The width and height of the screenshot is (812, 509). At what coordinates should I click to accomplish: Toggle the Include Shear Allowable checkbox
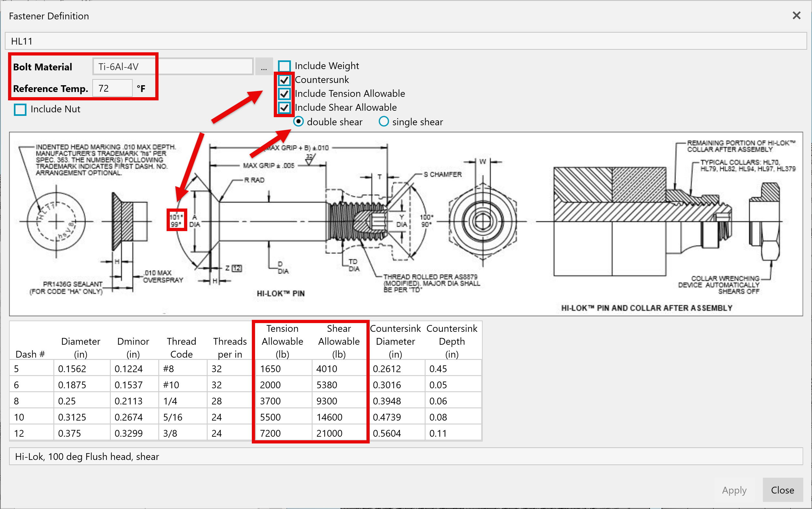tap(284, 108)
